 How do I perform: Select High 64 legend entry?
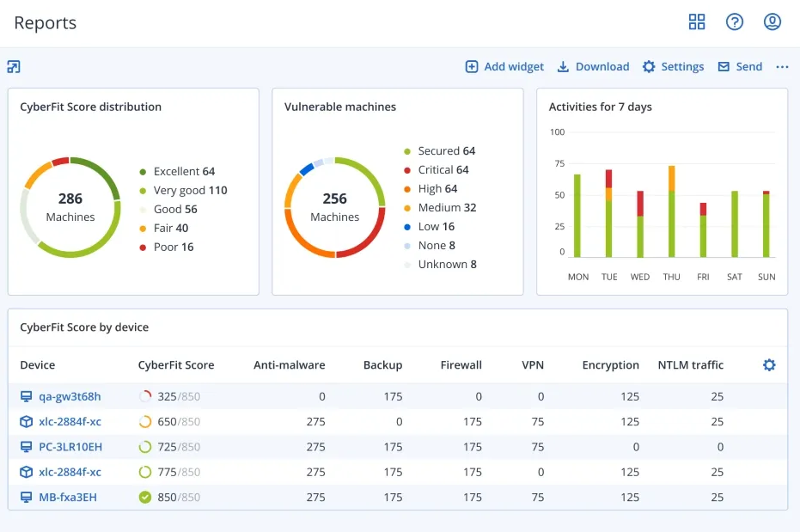(431, 189)
